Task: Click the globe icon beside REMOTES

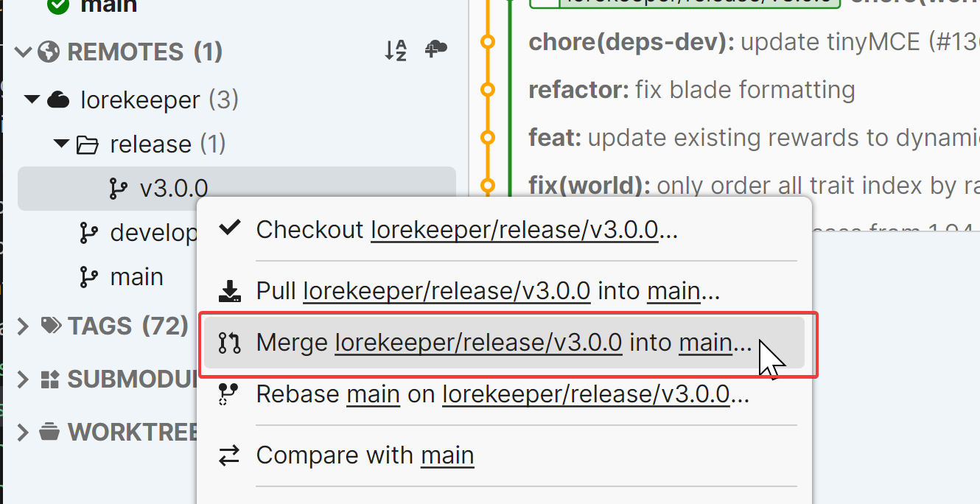Action: click(49, 52)
